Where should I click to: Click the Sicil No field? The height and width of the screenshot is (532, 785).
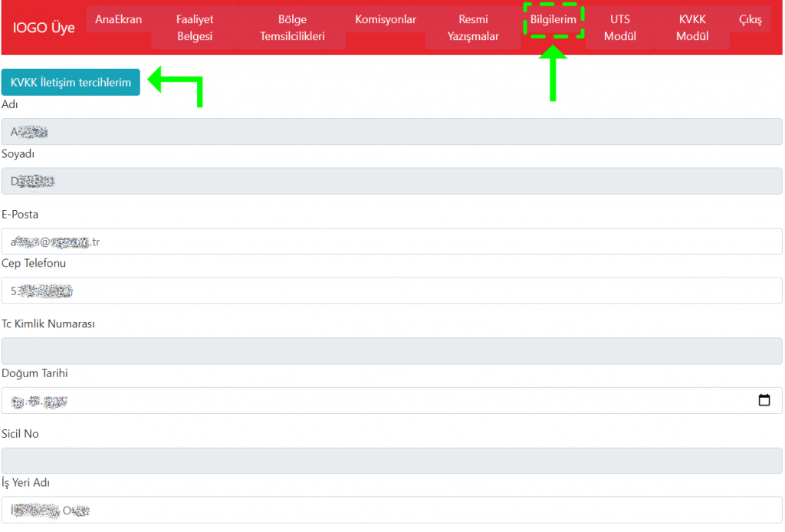click(x=392, y=461)
